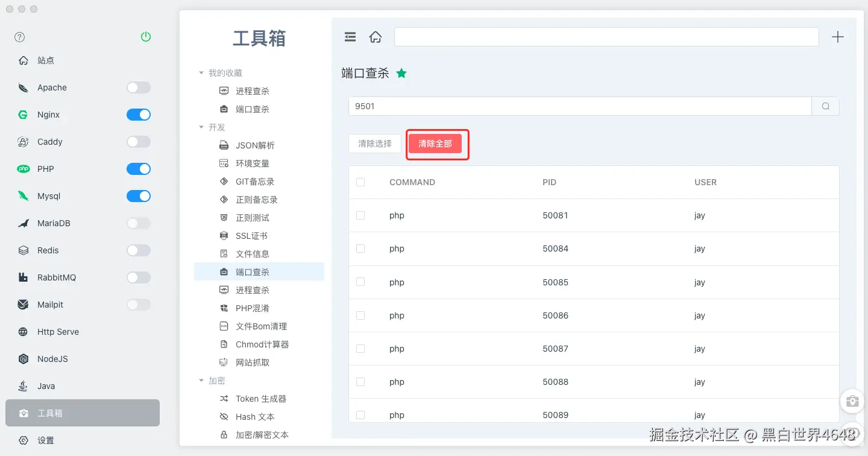Open the help question mark icon
The image size is (868, 456).
coord(20,37)
